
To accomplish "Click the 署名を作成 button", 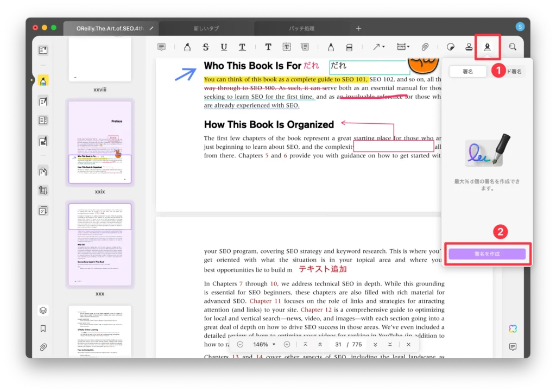I will click(x=486, y=254).
